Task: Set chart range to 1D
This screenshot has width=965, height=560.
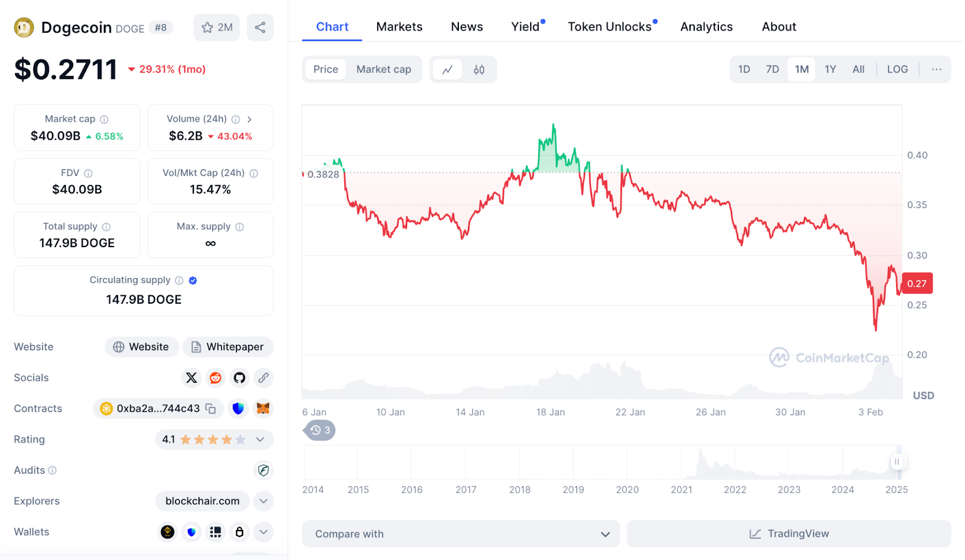Action: 744,69
